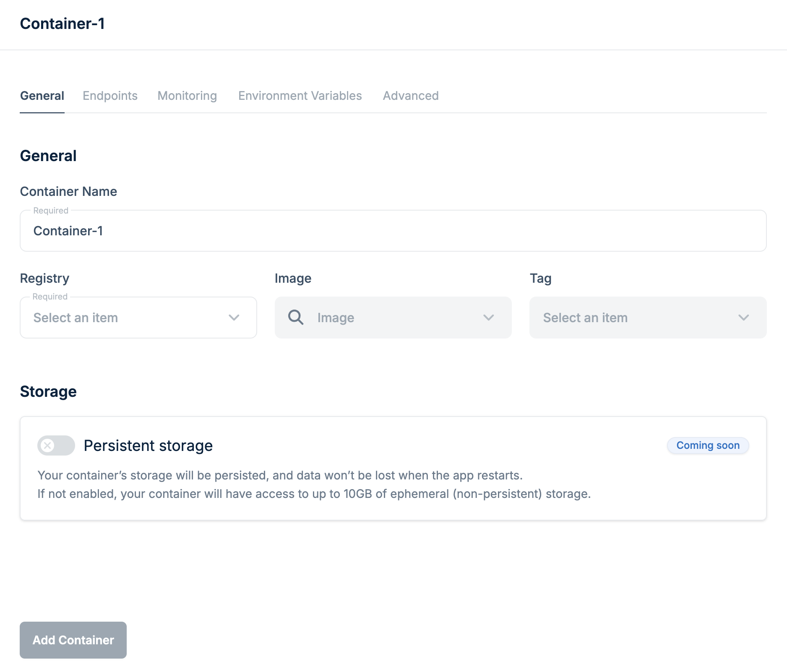The image size is (787, 672).
Task: Go to Environment Variables tab
Action: click(300, 96)
